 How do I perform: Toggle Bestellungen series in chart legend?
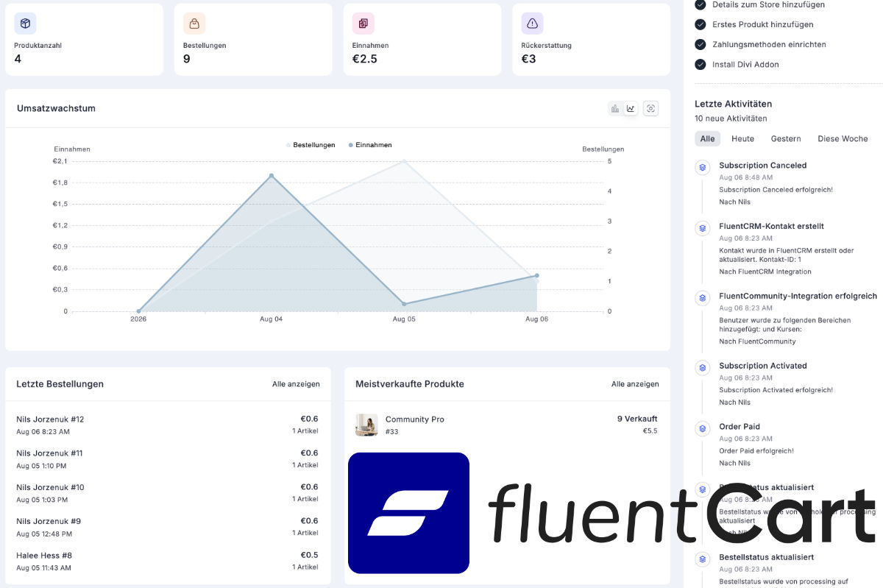311,145
